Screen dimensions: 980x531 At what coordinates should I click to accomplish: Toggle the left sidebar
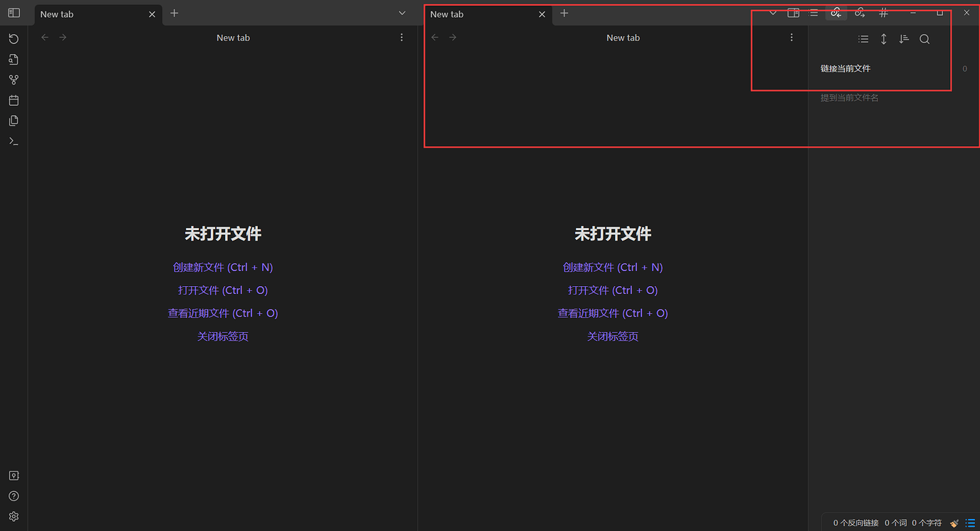coord(13,13)
